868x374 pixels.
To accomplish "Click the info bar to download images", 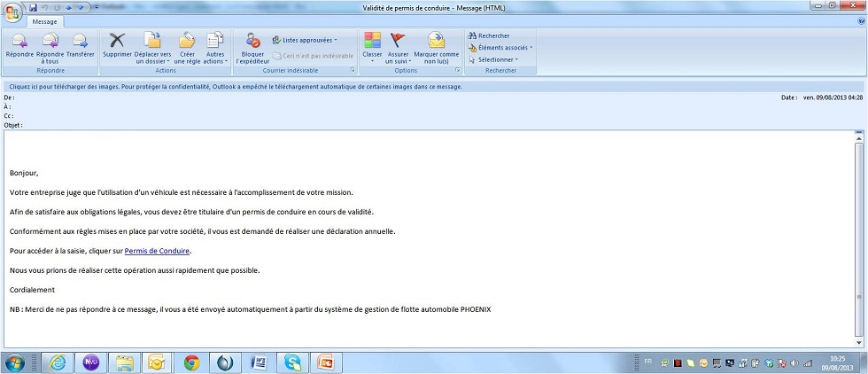I will (235, 87).
